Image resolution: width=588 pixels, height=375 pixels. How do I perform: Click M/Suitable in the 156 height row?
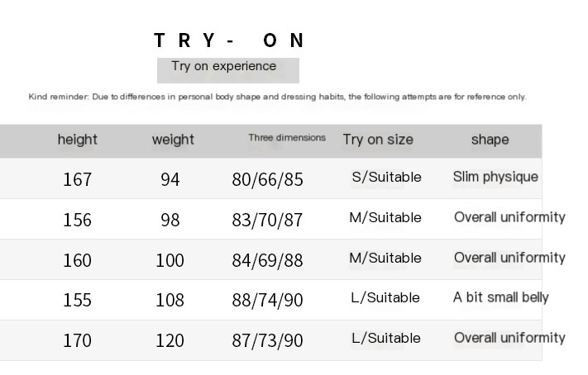[385, 218]
